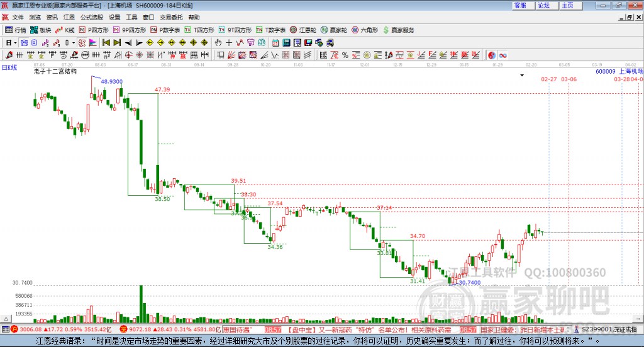The image size is (644, 347).
Task: Open the calendar icon showing 21
Action: coord(275,43)
